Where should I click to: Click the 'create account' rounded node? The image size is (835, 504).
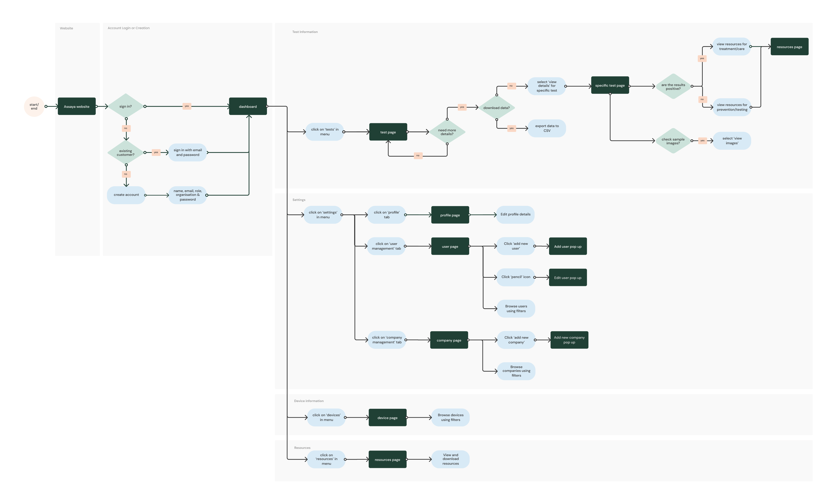(126, 195)
